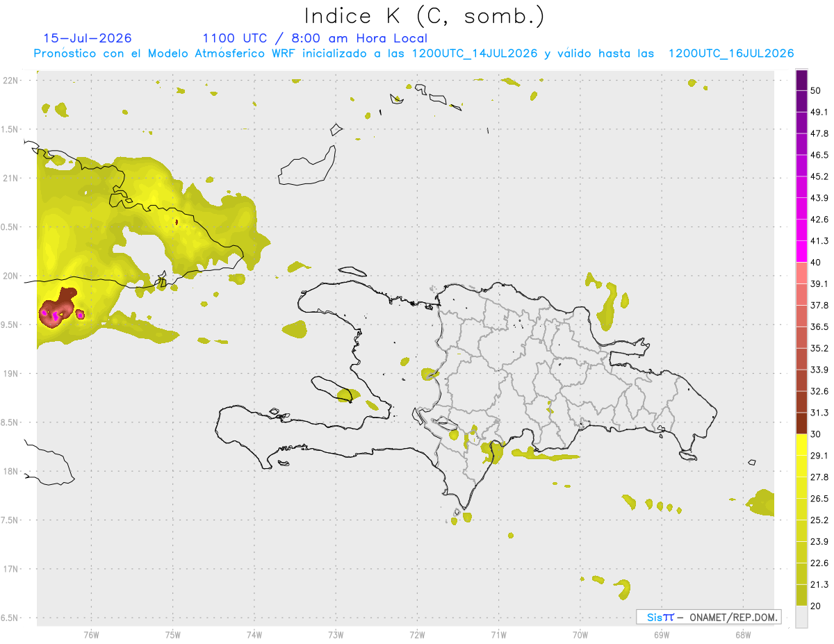Click the "Indice K (C, somb.)" title
Image resolution: width=834 pixels, height=644 pixels.
(425, 15)
